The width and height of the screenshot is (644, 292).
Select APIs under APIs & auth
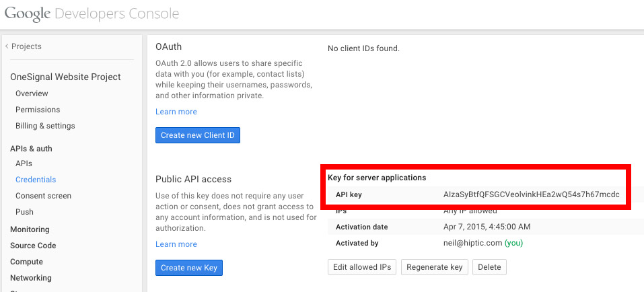coord(24,163)
